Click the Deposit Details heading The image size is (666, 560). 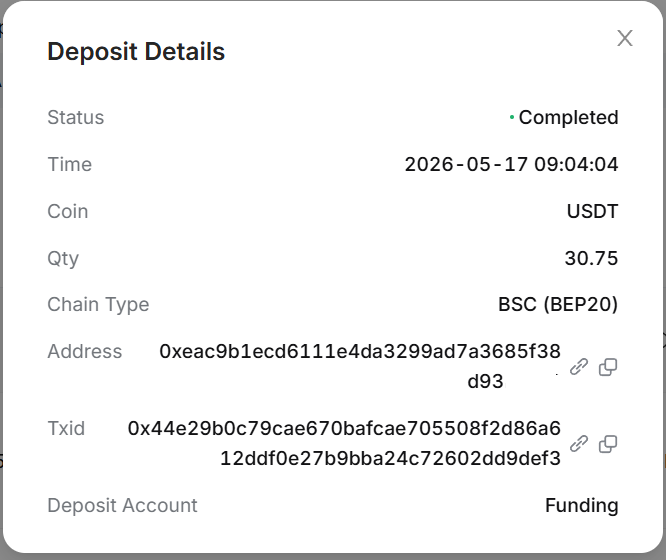[136, 52]
